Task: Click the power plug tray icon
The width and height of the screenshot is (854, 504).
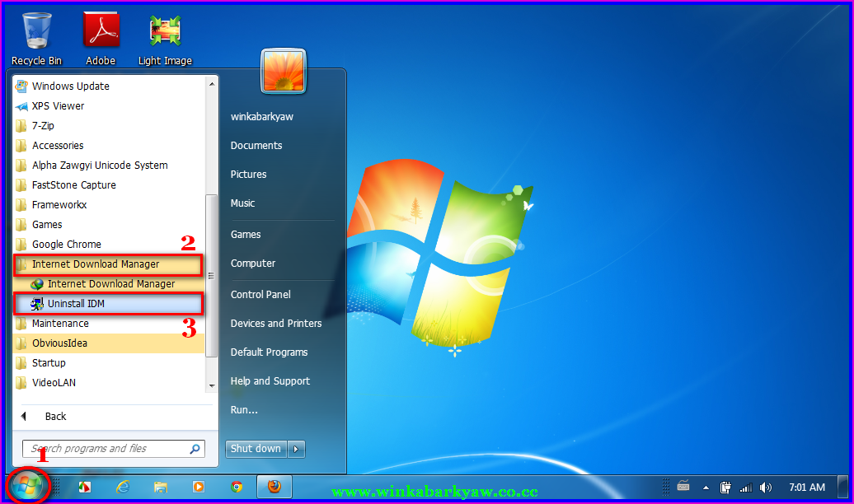Action: tap(725, 488)
